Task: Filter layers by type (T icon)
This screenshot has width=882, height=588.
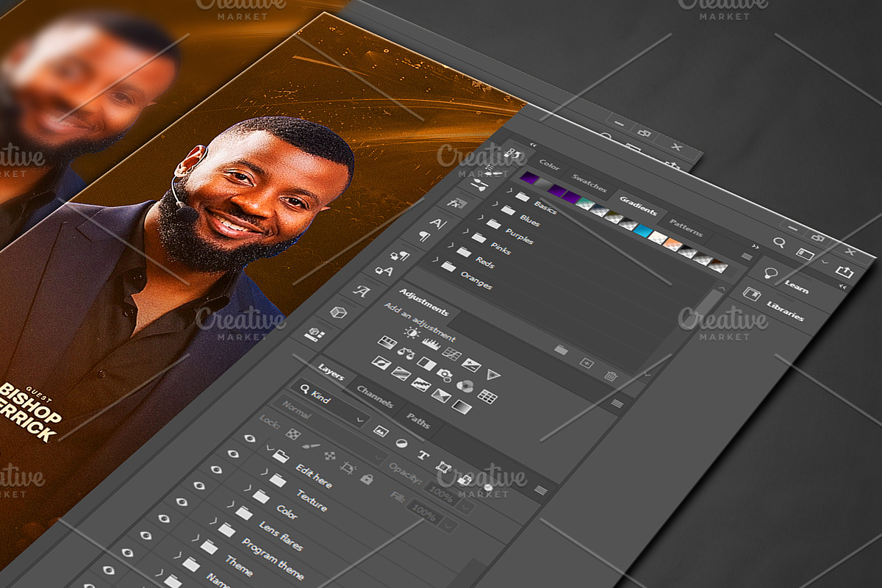Action: (423, 455)
